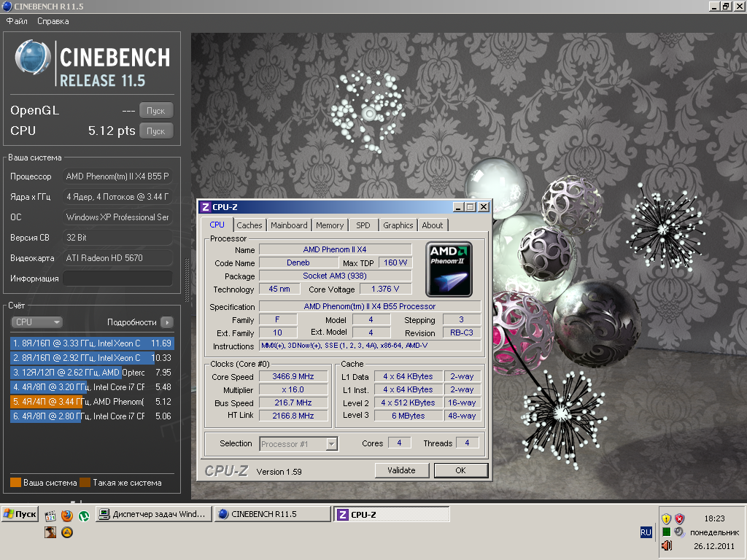747x560 pixels.
Task: Click the yellow security shield tray icon
Action: [666, 518]
